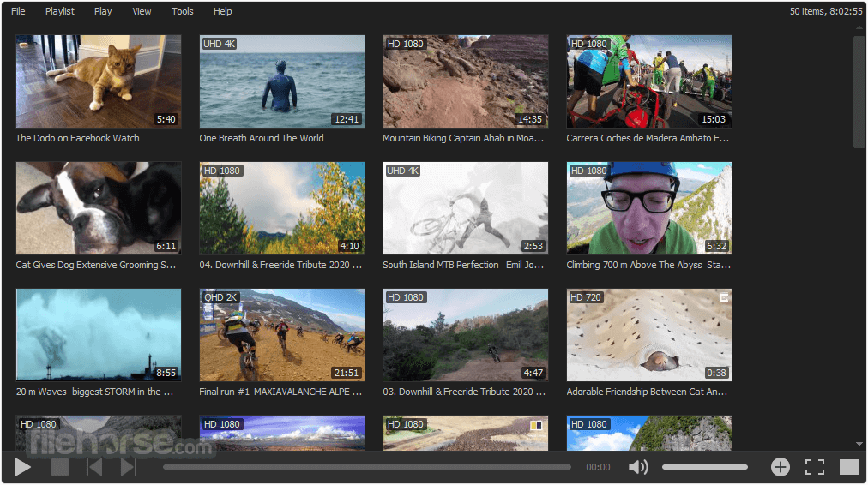
Task: Select Carrera Coches de Madera thumbnail
Action: (648, 82)
